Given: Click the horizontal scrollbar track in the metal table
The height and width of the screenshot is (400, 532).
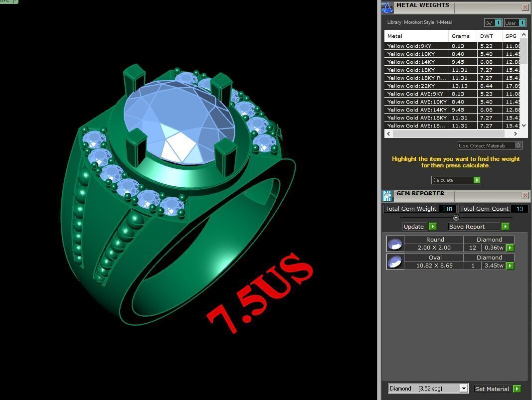Looking at the screenshot, I should click(449, 133).
